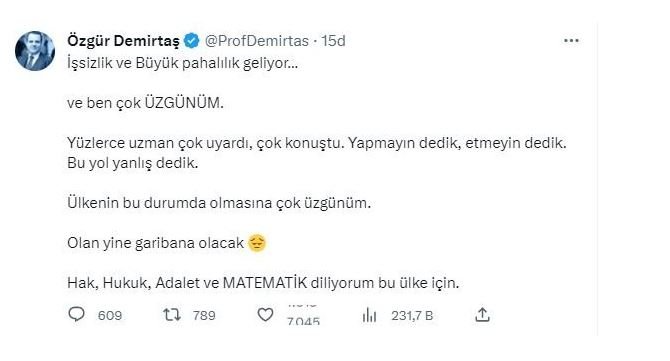Viewport: 670px width, 361px height.
Task: Click the line beginning 'Hak, Hukuk, Adalet ve MATEMATİK'
Action: (x=263, y=283)
